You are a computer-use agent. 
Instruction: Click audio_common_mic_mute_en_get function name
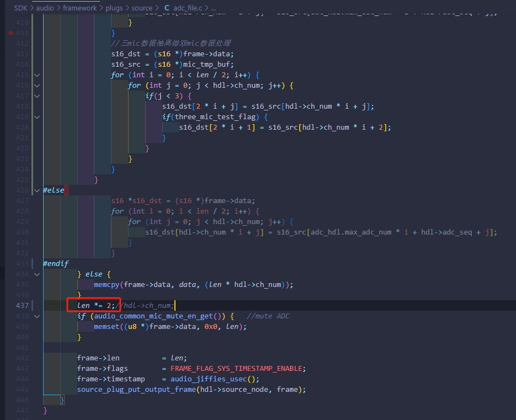(153, 316)
